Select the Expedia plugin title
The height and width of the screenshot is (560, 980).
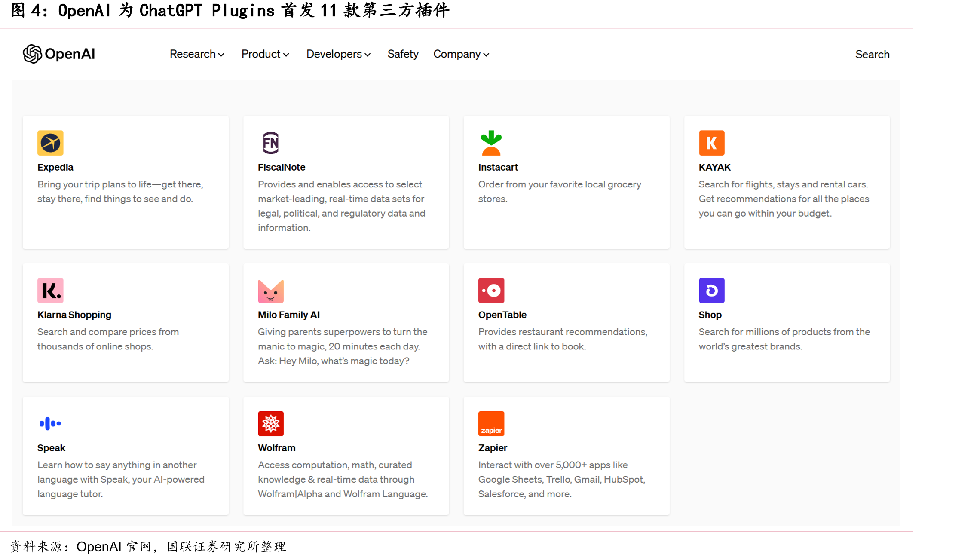pos(55,167)
